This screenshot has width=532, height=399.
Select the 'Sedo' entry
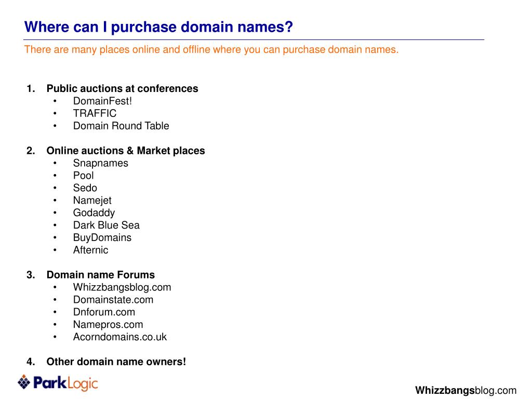click(x=85, y=188)
